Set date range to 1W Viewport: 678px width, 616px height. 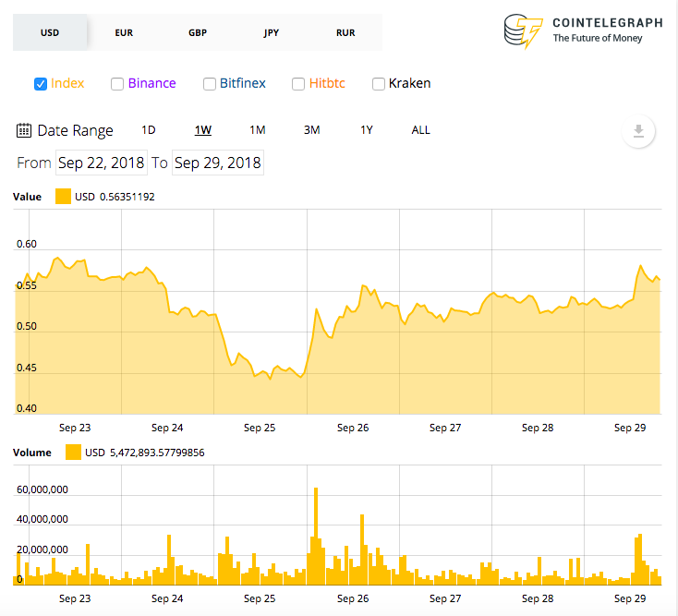click(x=203, y=130)
